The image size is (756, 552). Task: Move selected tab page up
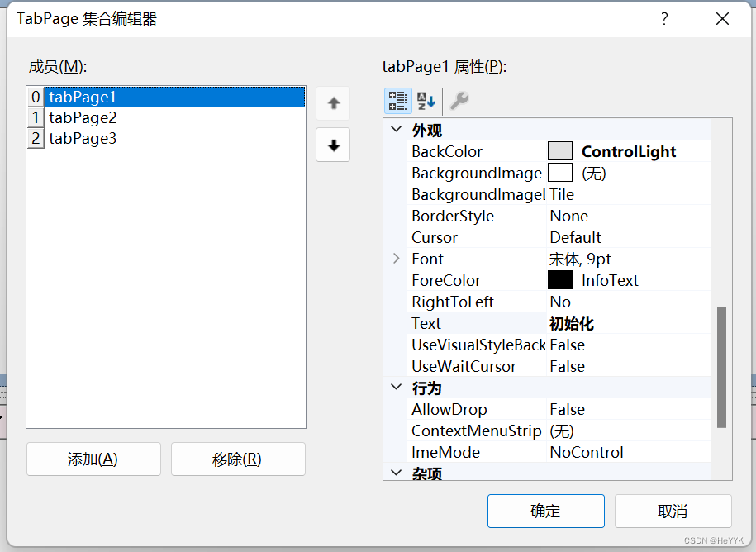[x=333, y=103]
